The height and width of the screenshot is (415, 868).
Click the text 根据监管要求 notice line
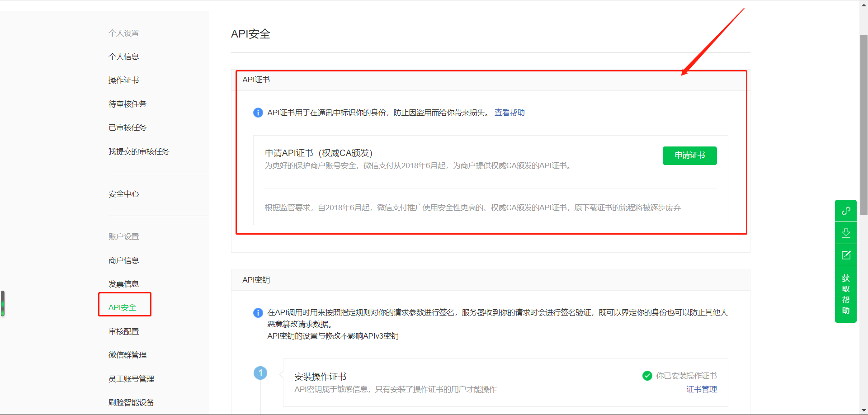click(x=473, y=207)
